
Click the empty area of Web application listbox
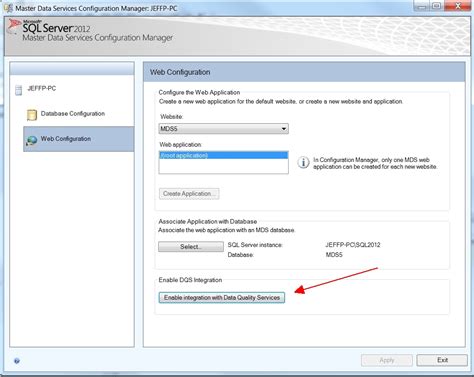223,166
